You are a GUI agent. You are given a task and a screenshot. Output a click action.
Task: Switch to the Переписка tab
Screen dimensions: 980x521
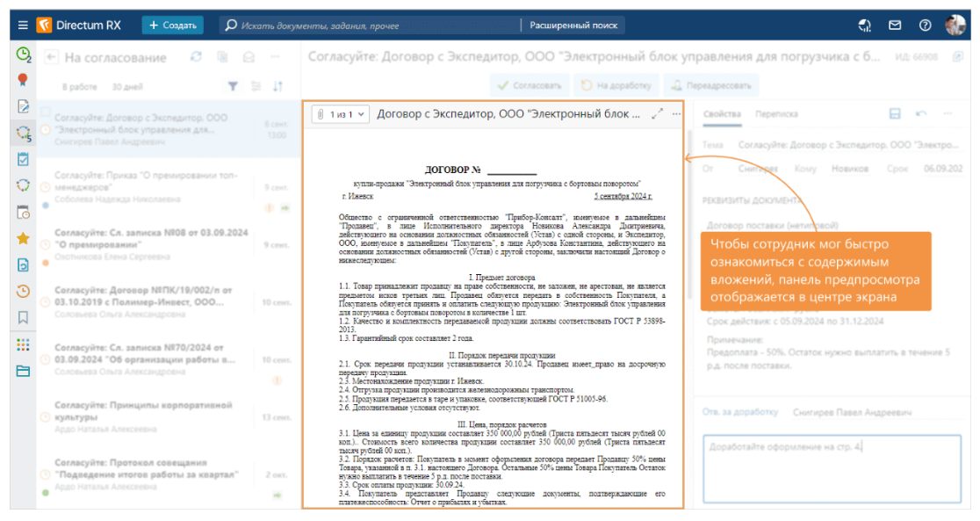pyautogui.click(x=776, y=114)
